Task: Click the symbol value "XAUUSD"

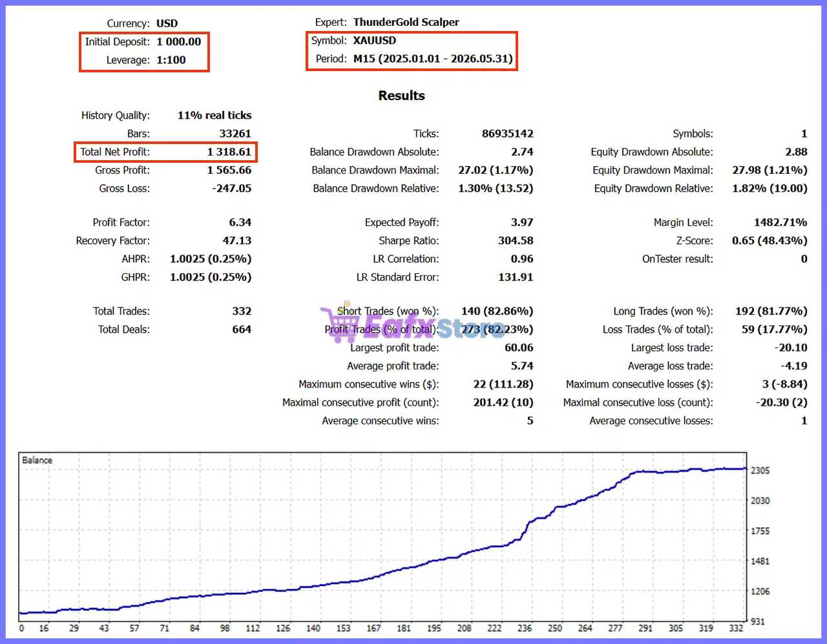Action: pyautogui.click(x=375, y=40)
